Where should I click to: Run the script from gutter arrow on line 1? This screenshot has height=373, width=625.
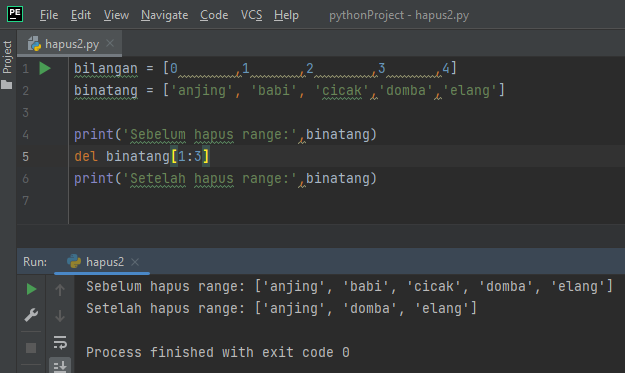(x=45, y=69)
